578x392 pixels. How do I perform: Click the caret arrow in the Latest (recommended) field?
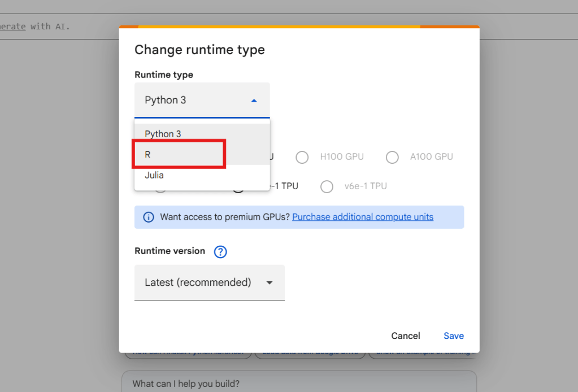point(270,282)
